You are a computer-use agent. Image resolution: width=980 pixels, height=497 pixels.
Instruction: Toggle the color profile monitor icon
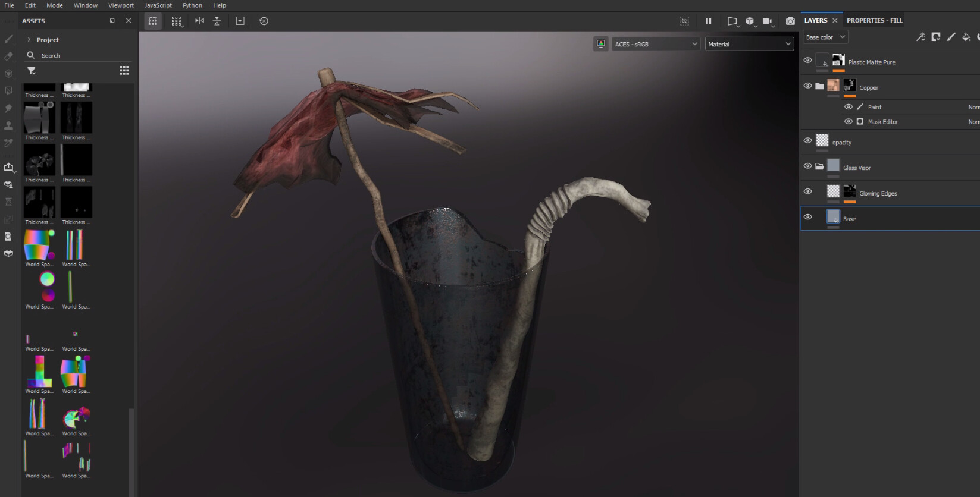point(601,44)
